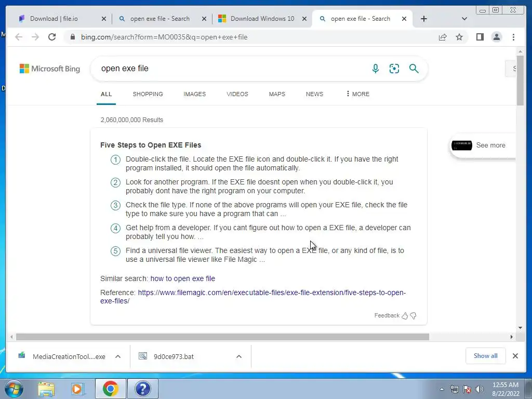Run search with the magnifier icon
Screen dimensions: 532x399
(414, 69)
